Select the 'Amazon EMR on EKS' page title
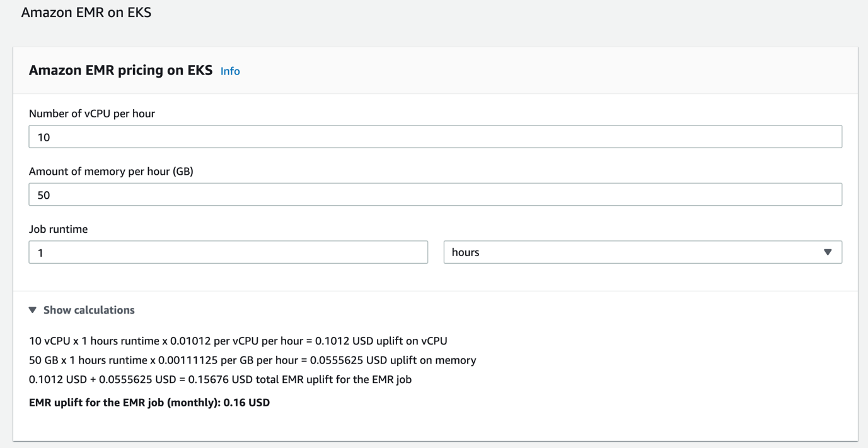Screen dimensions: 868x448 [86, 13]
